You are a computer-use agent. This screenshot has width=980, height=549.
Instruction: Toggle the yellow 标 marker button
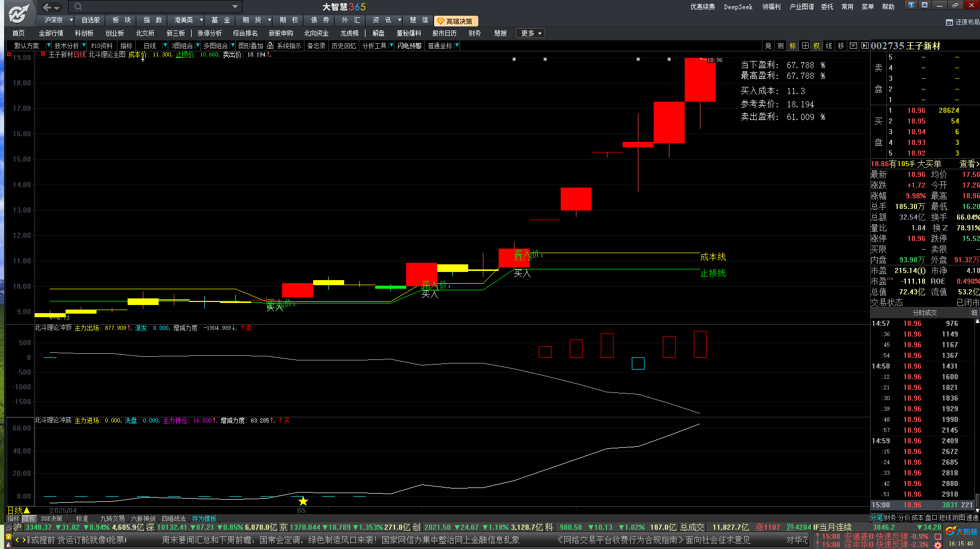[792, 46]
